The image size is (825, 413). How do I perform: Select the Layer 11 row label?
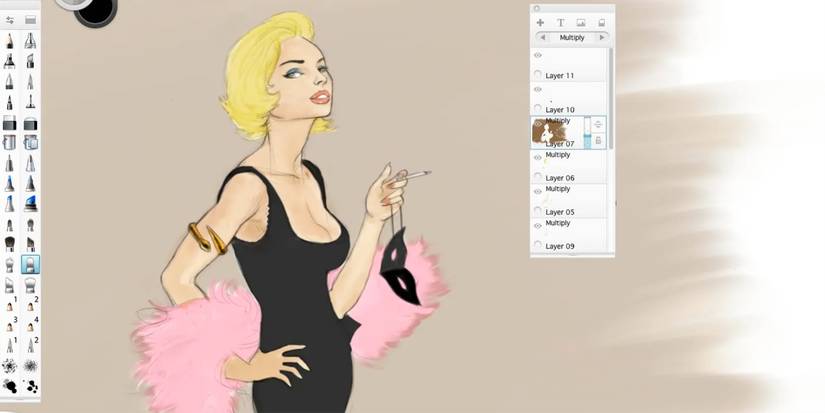coord(560,76)
